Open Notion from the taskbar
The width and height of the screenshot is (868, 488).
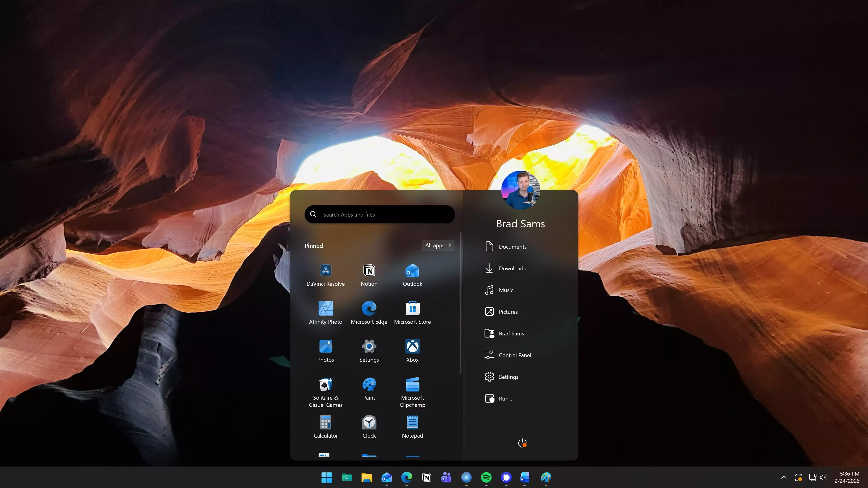(427, 477)
